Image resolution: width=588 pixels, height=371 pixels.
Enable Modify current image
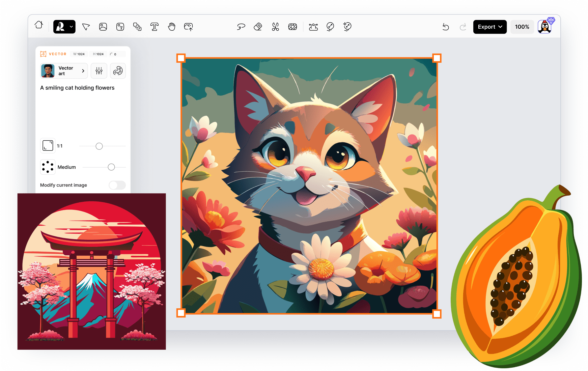[x=117, y=185]
